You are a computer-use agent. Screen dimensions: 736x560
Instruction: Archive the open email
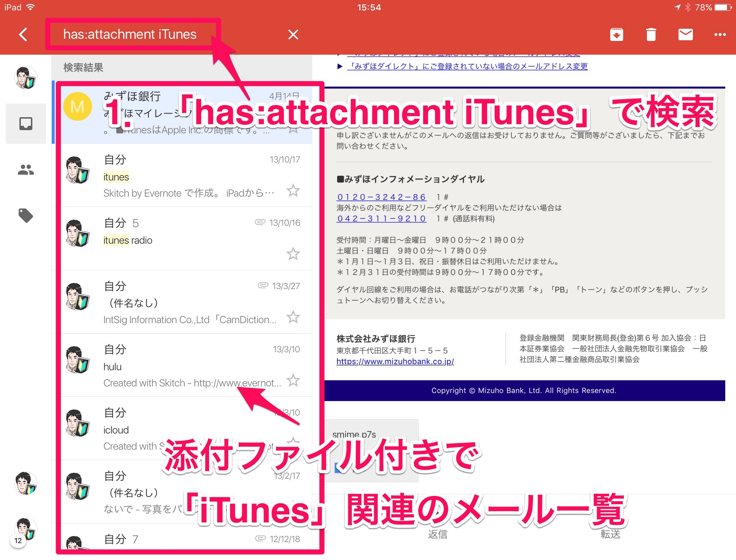tap(616, 35)
